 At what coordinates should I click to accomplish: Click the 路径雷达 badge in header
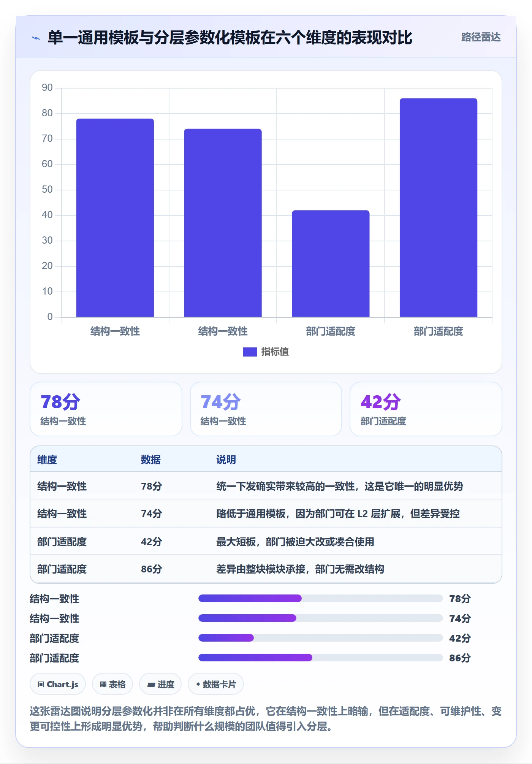481,37
